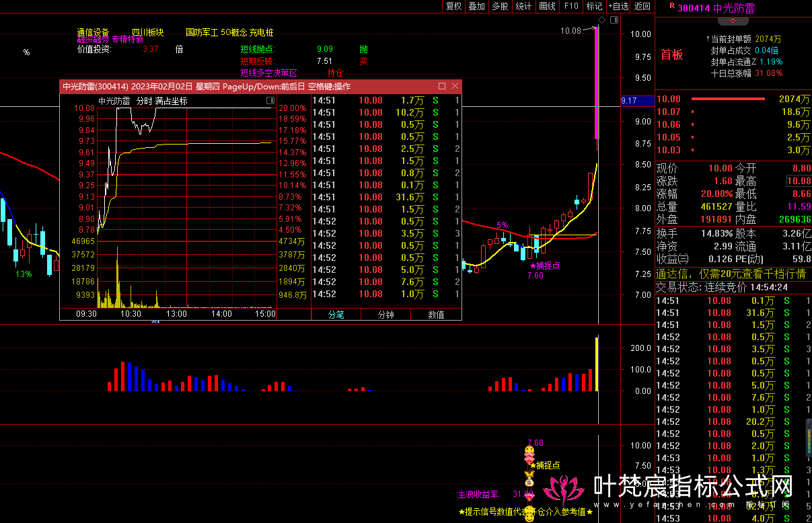Viewport: 812px width, 523px height.
Task: Open the 叠加 overlay option
Action: pos(477,6)
